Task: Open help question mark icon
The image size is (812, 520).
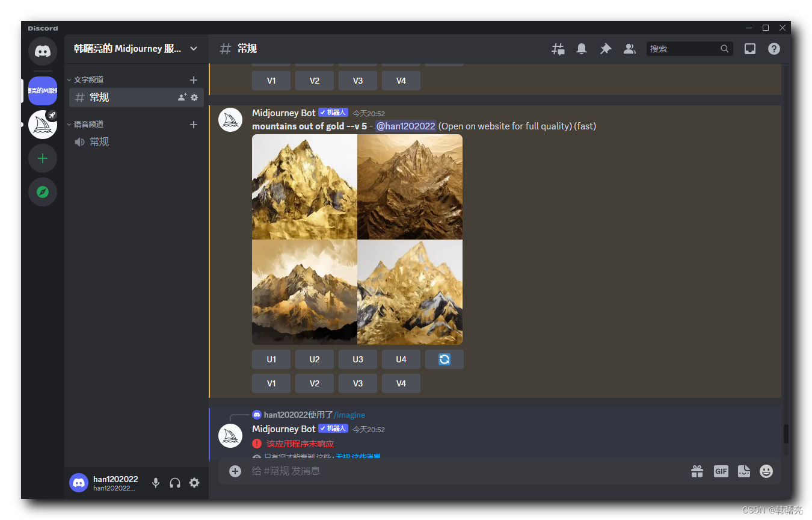Action: (774, 49)
